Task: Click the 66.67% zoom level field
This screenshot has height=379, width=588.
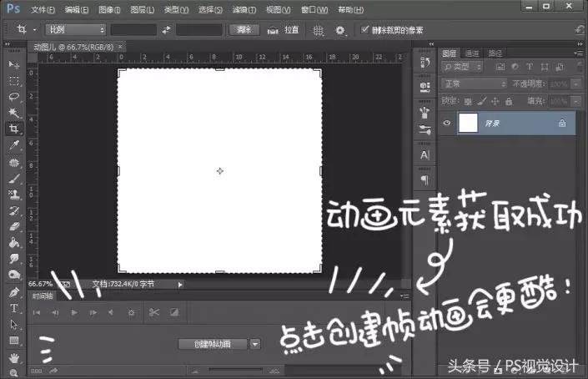Action: coord(40,284)
